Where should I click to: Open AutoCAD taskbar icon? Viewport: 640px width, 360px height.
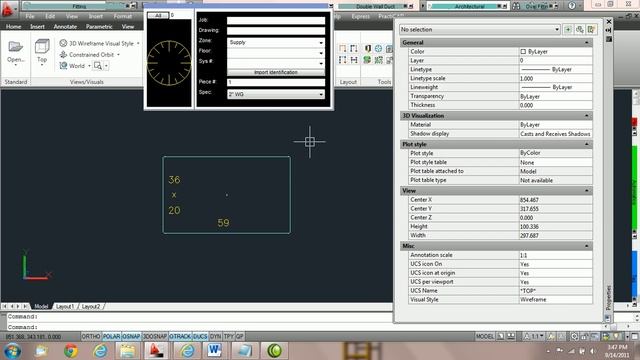tap(156, 351)
